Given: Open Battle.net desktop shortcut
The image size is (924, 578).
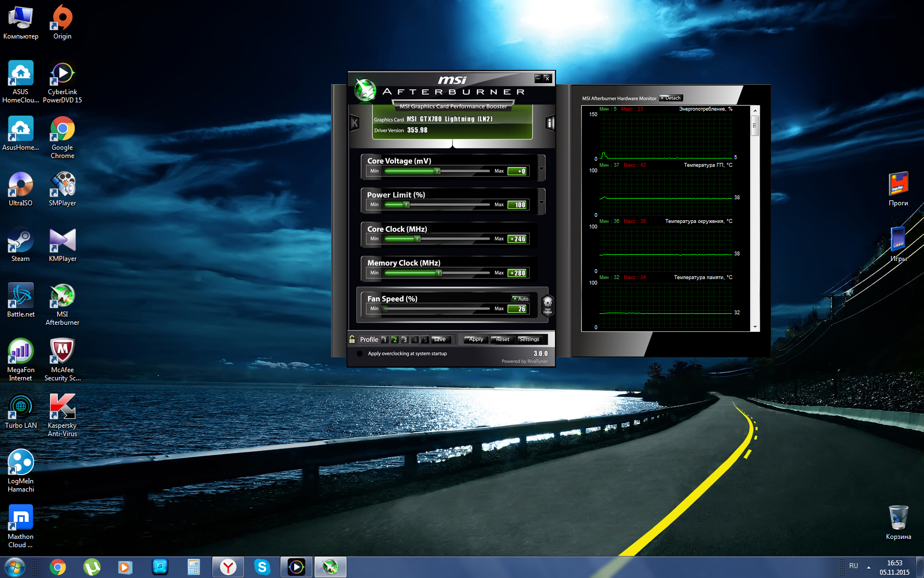Looking at the screenshot, I should click(20, 300).
